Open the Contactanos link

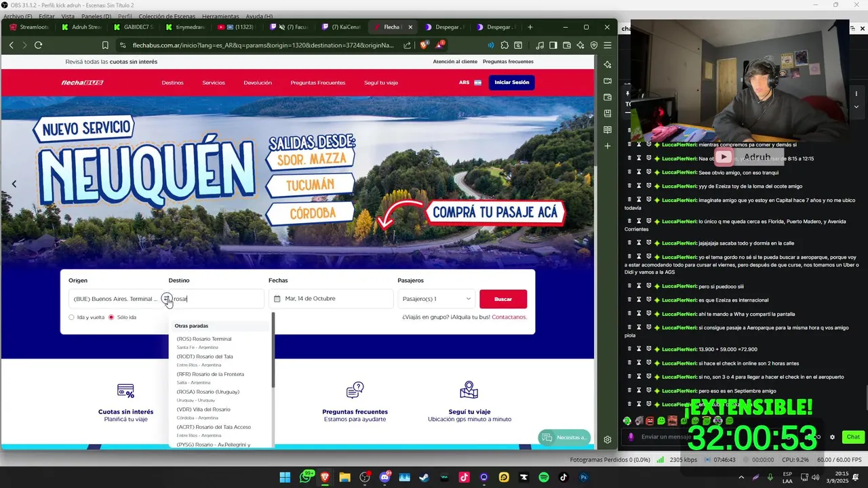[509, 317]
